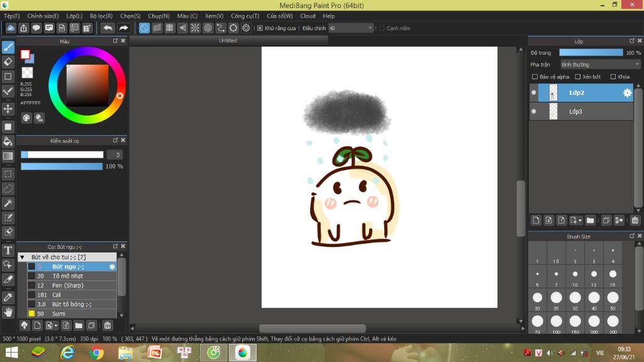Image resolution: width=644 pixels, height=362 pixels.
Task: Open the Tệp(F) menu
Action: pos(12,16)
